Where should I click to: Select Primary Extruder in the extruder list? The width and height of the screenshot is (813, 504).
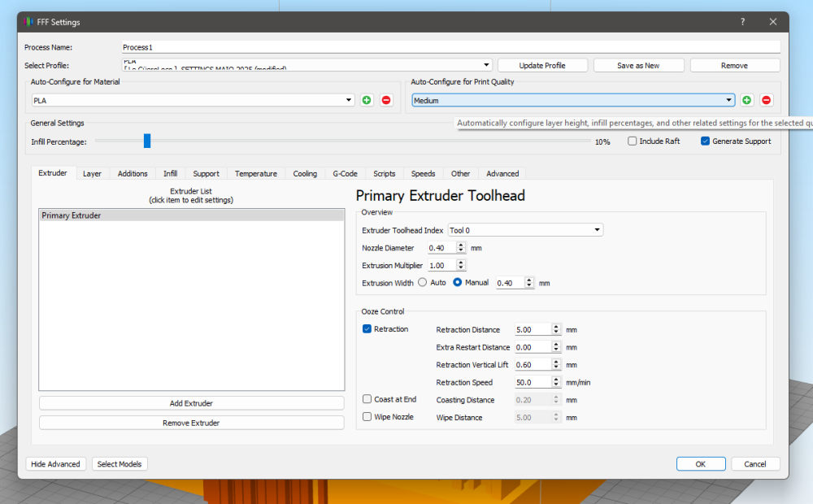[191, 215]
